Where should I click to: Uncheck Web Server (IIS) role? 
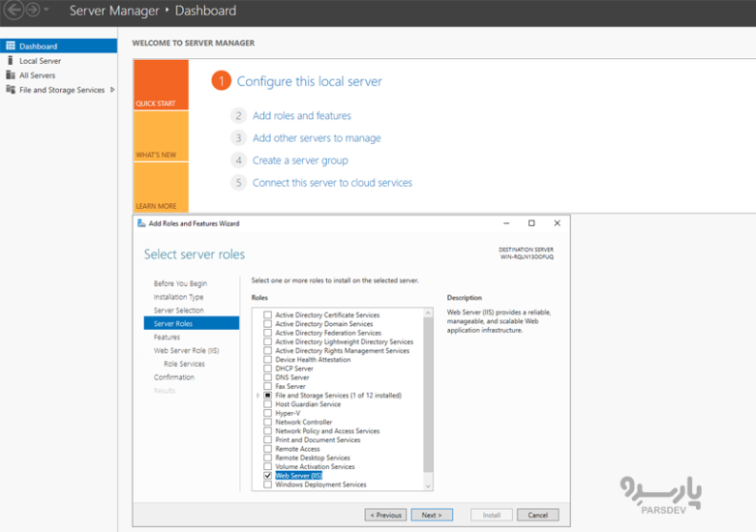click(267, 475)
